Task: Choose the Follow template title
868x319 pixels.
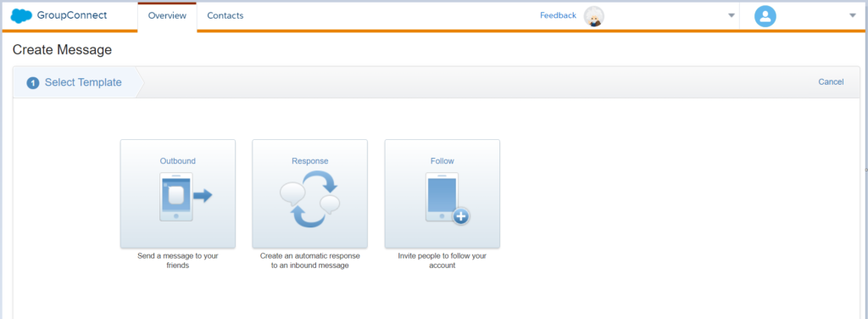Action: [442, 161]
